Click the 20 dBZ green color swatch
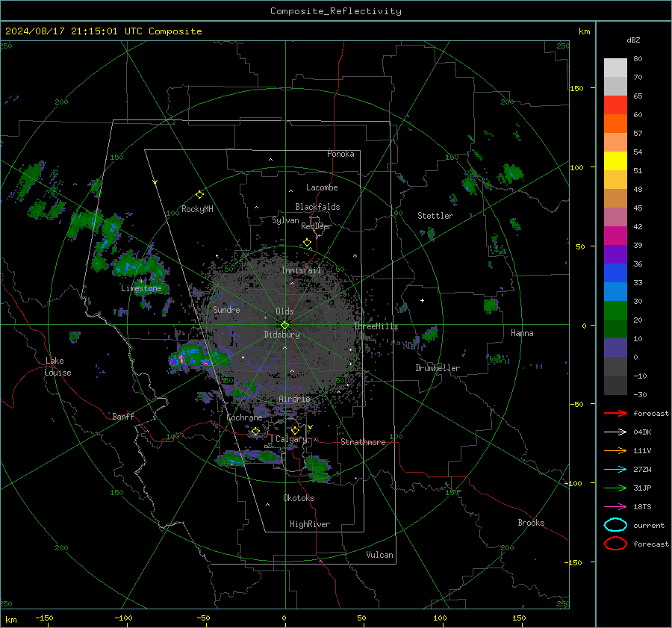The image size is (672, 628). tap(615, 311)
